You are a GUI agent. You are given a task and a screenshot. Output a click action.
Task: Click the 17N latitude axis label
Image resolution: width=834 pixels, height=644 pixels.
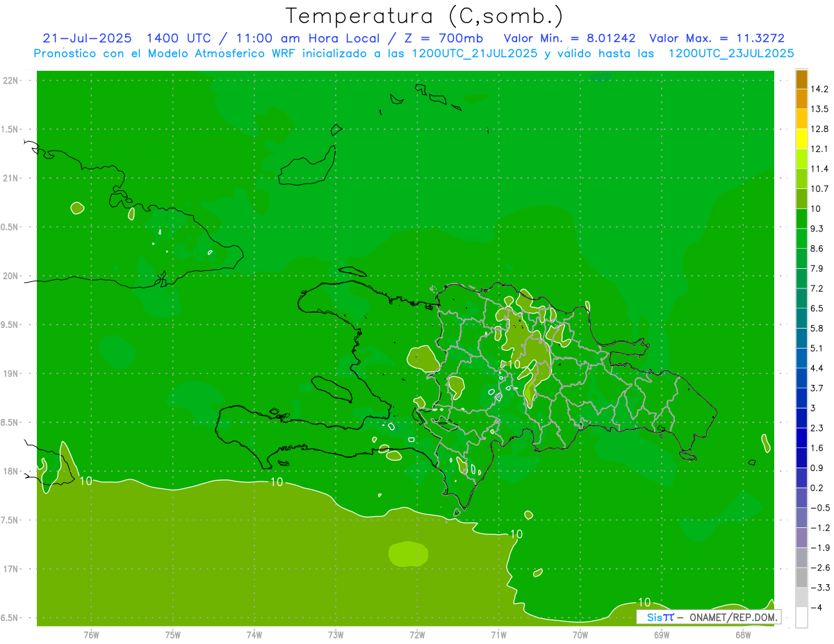[10, 569]
